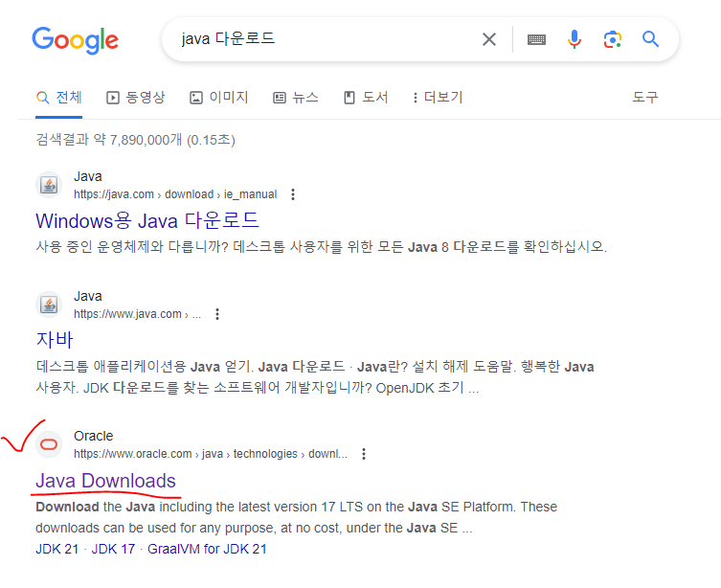721x588 pixels.
Task: Expand the 더보기 menu
Action: [438, 98]
